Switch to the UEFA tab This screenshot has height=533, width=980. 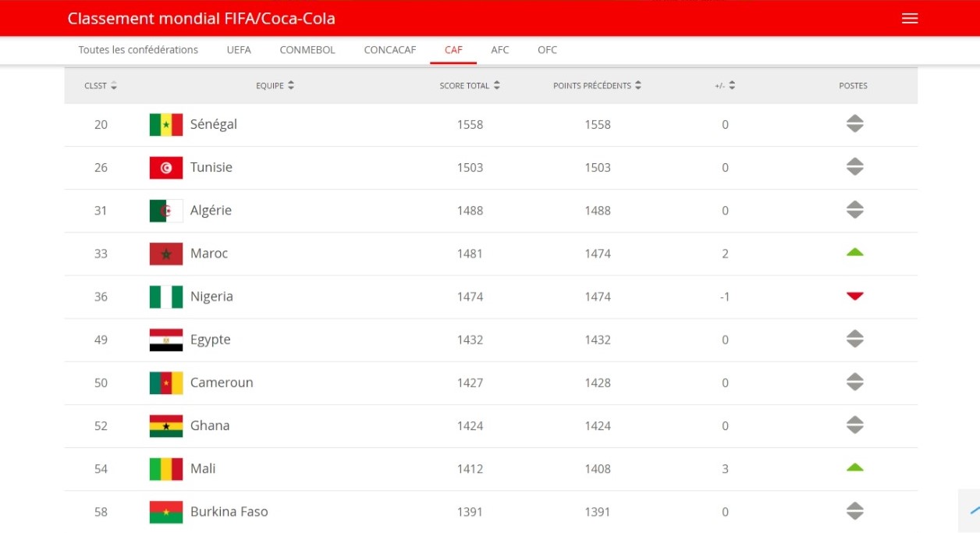(239, 50)
